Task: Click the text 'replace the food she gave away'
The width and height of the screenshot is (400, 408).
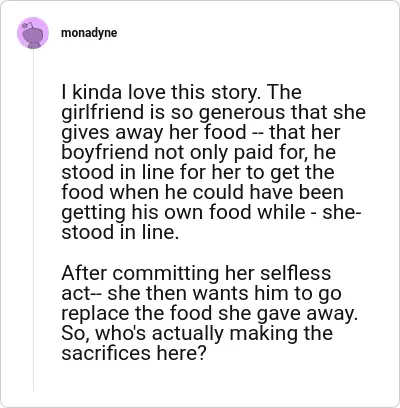Action: [x=207, y=313]
